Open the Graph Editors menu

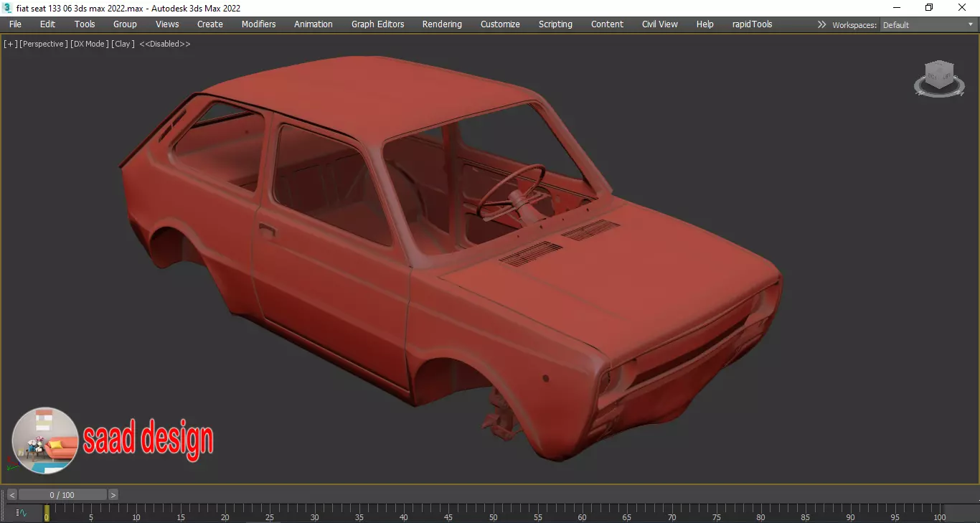point(378,24)
